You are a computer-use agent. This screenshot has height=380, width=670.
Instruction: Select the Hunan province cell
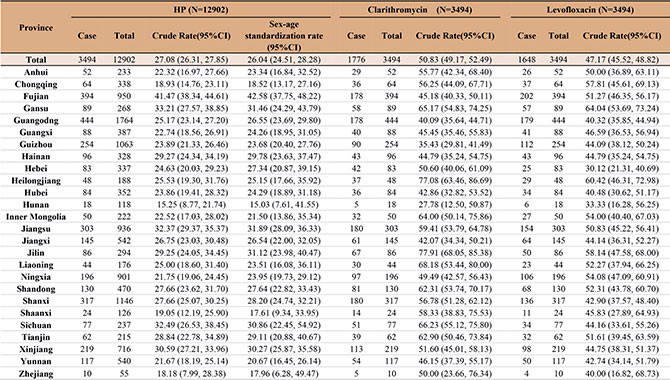click(36, 205)
